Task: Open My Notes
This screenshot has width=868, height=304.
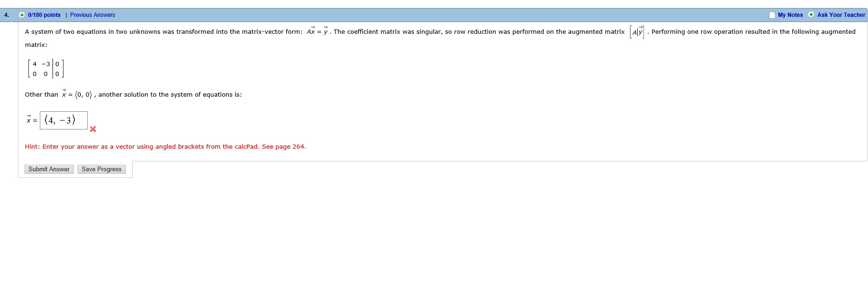Action: [790, 15]
